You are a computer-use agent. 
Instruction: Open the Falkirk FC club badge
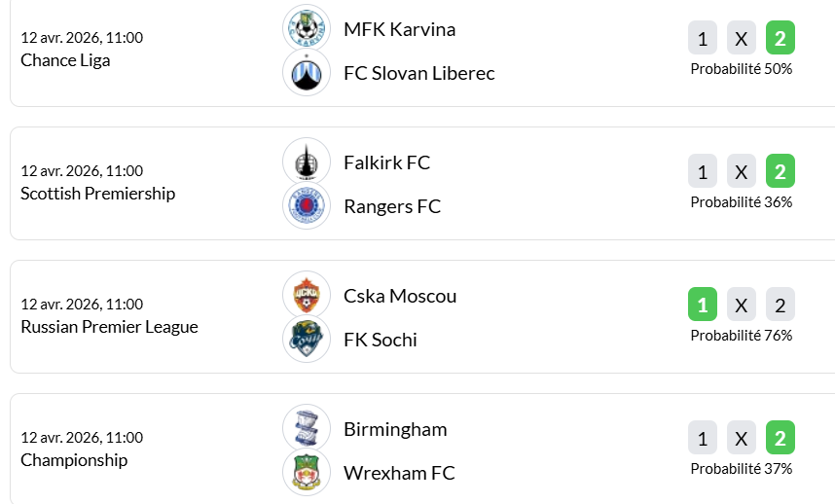[307, 162]
